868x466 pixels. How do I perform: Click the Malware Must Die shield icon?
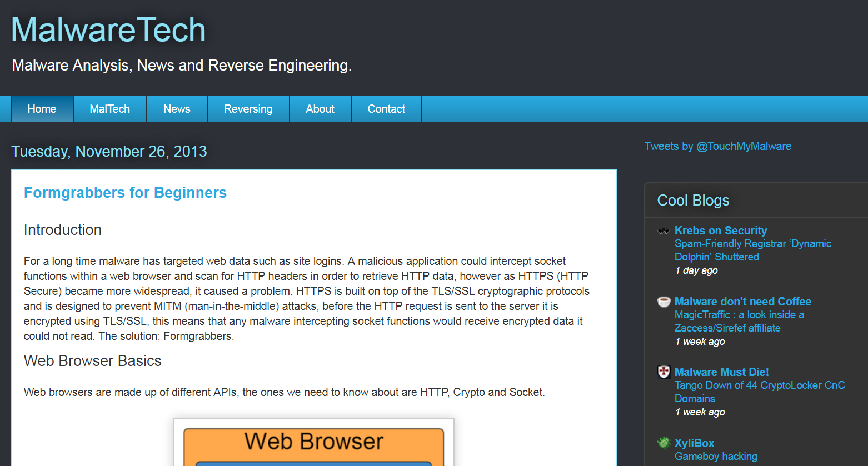[x=664, y=372]
